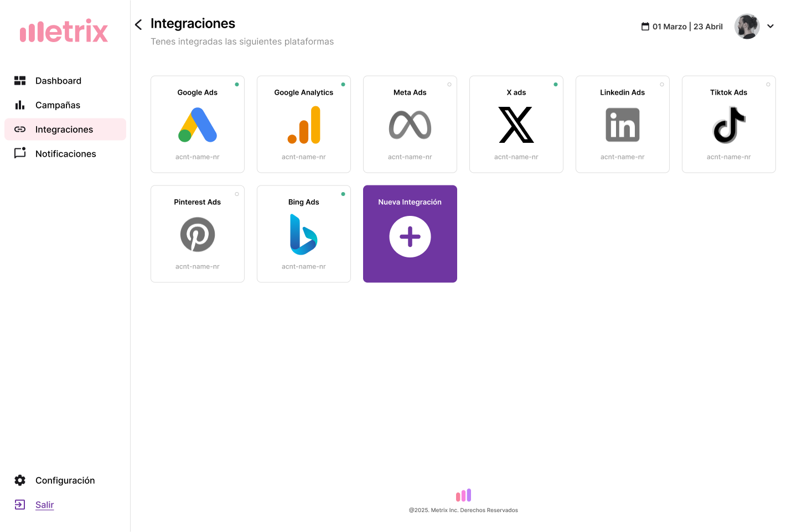The width and height of the screenshot is (797, 532).
Task: Click the Google Analytics card title
Action: tap(304, 92)
